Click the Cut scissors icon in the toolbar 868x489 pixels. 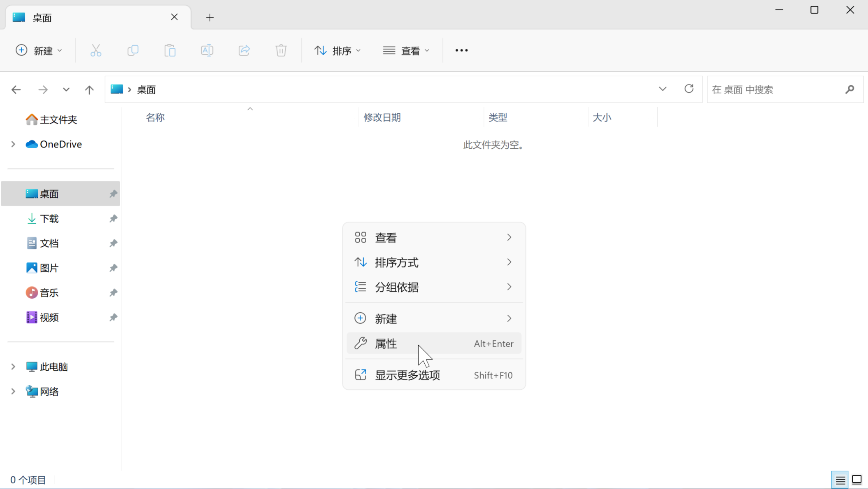96,50
